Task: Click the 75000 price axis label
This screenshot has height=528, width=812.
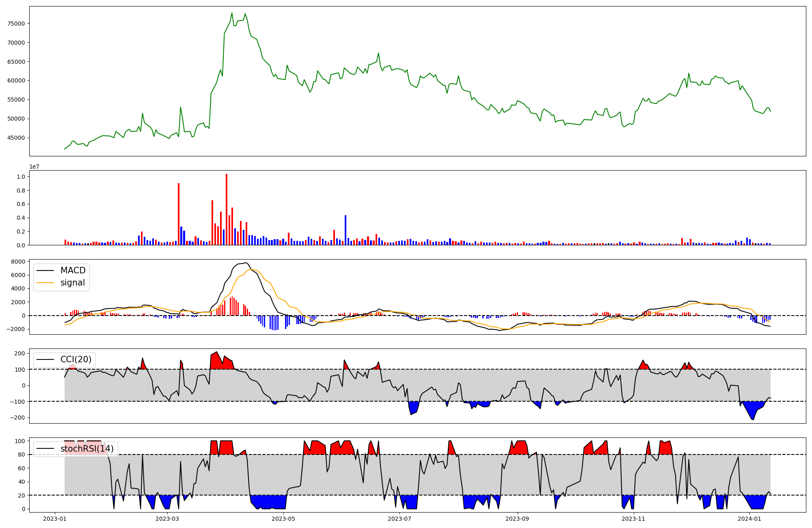Action: pos(16,24)
